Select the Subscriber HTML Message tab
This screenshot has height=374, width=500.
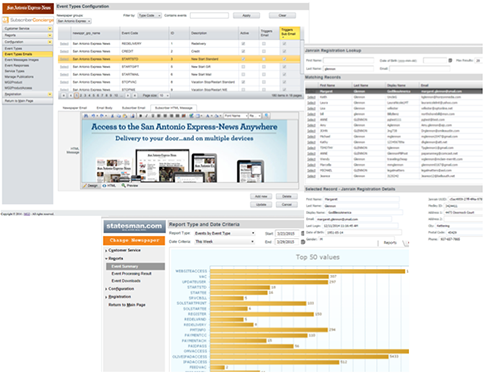pyautogui.click(x=174, y=108)
